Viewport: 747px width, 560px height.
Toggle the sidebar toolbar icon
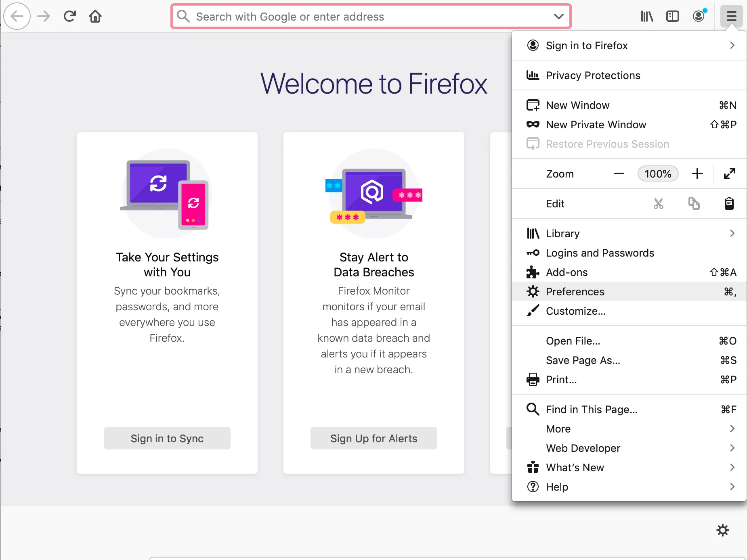pyautogui.click(x=673, y=16)
